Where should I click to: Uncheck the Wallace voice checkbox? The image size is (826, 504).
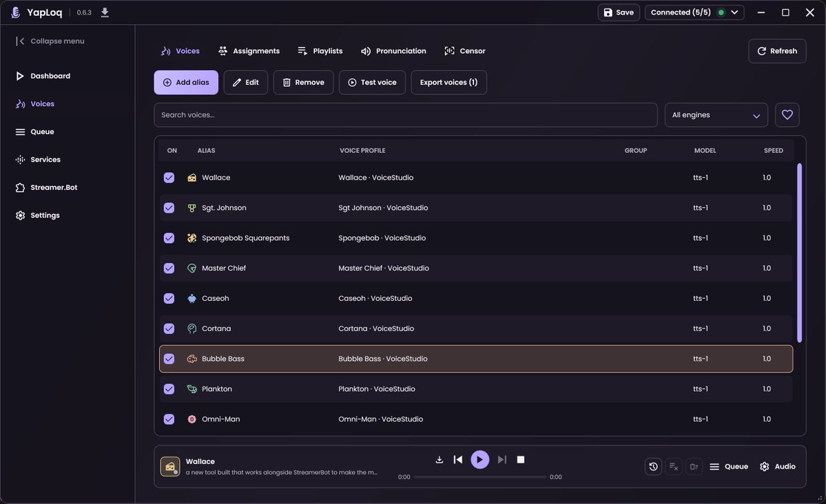click(x=169, y=178)
